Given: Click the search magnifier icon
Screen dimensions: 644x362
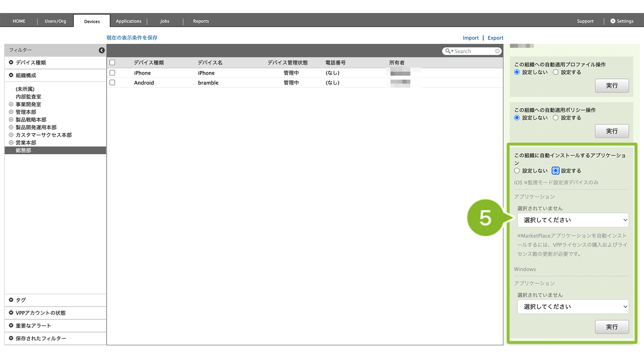Looking at the screenshot, I should pos(448,51).
